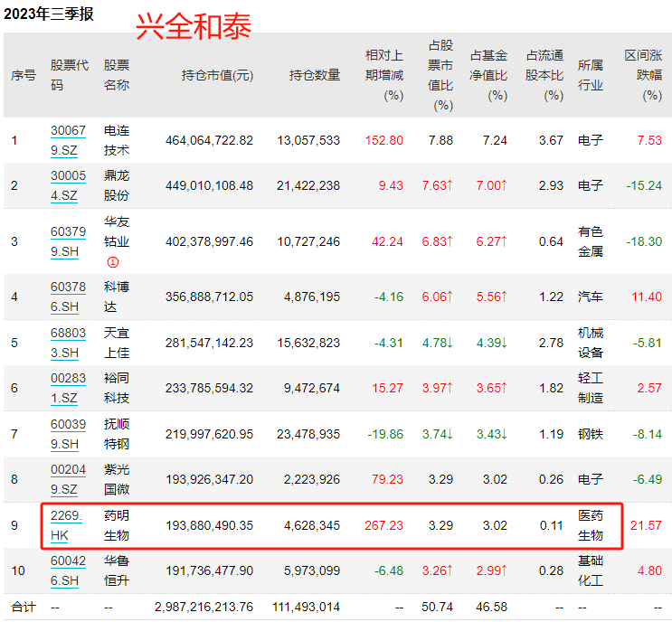Click industry cell 基础化工
Screen dimensions: 672x622
[590, 570]
